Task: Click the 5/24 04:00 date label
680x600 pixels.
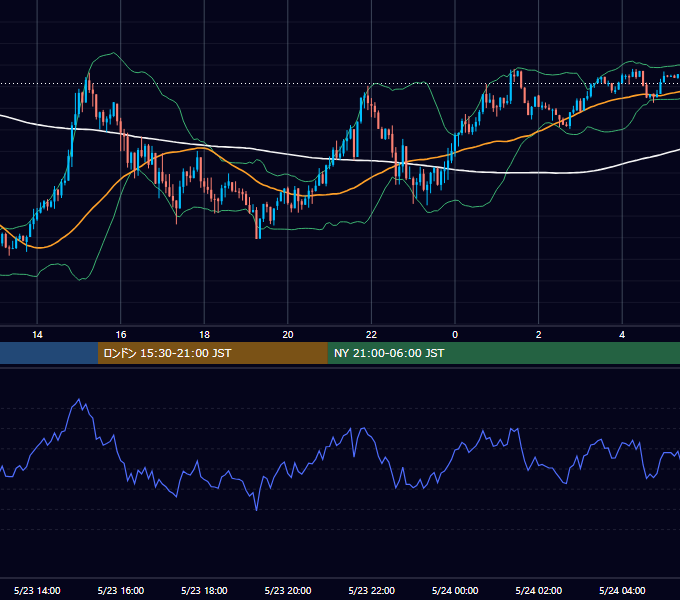Action: (x=622, y=590)
